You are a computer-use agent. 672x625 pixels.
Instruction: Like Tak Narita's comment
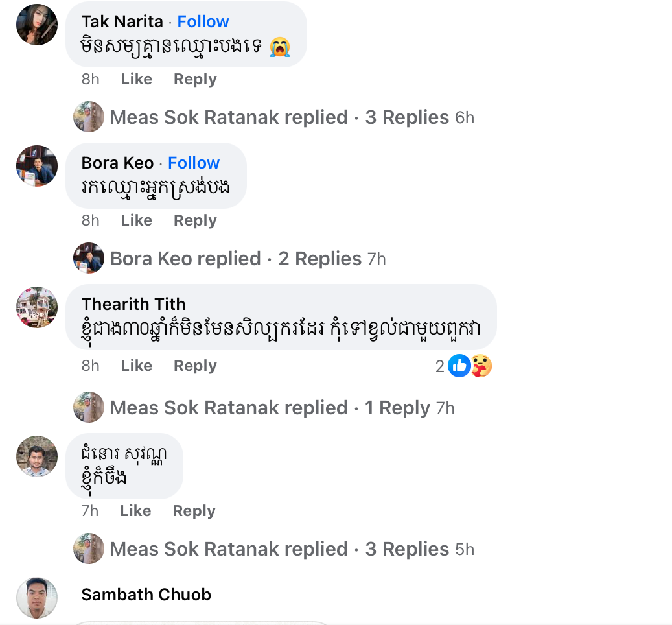(x=136, y=79)
